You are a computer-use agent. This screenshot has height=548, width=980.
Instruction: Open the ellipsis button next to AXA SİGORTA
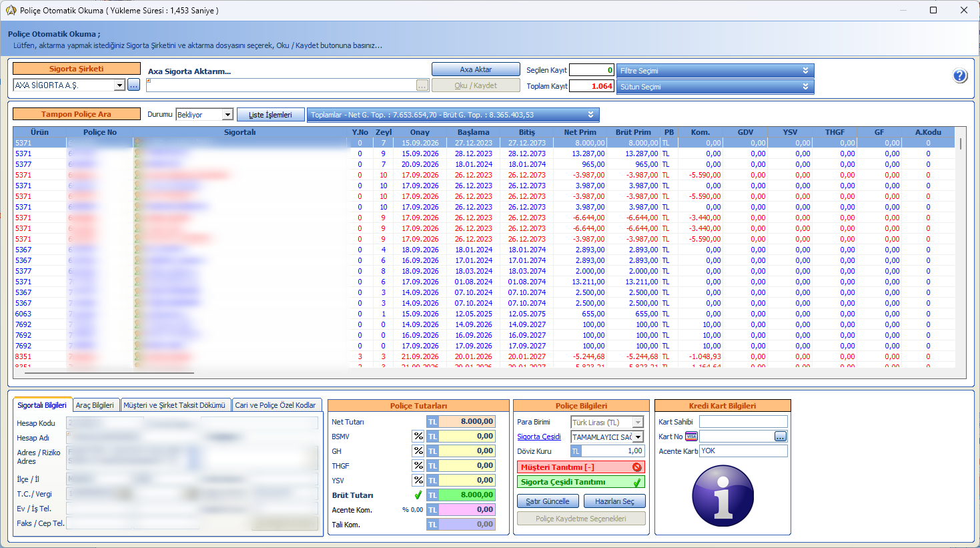pyautogui.click(x=133, y=85)
